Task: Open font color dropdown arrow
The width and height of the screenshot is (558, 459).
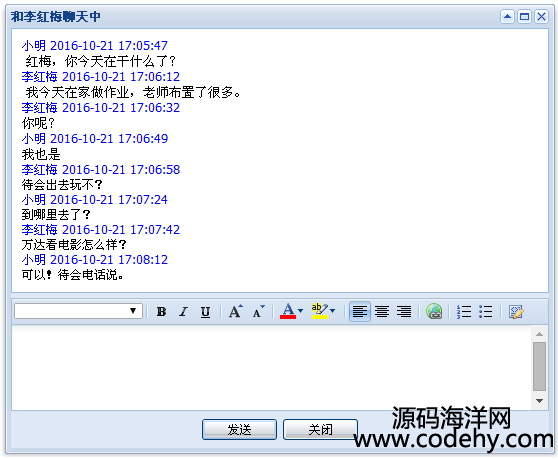Action: 301,311
